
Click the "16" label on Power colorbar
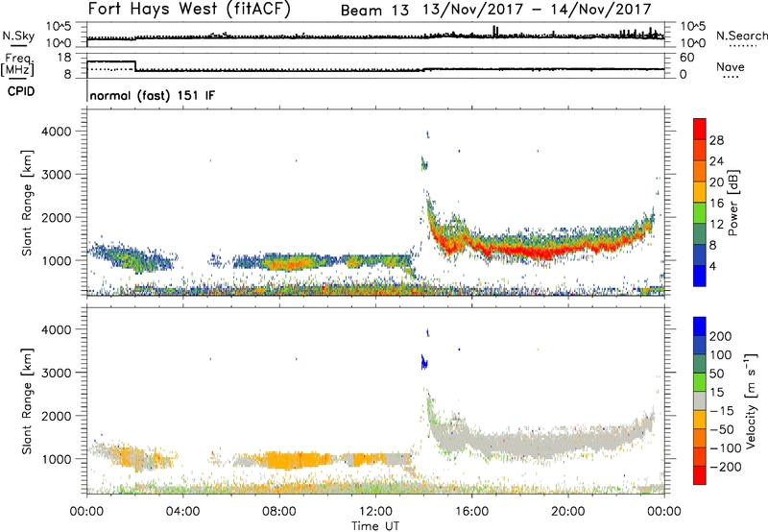(716, 204)
